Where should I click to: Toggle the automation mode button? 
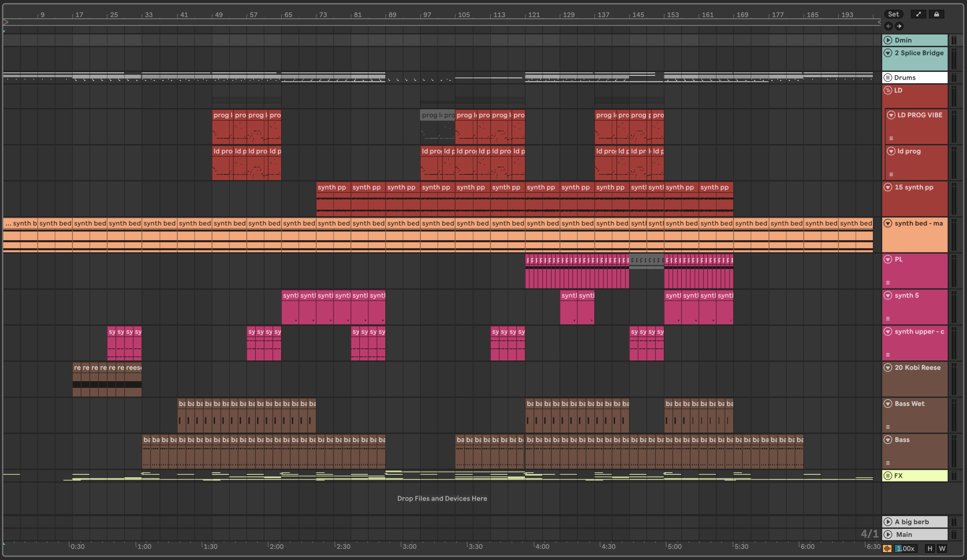[x=918, y=14]
